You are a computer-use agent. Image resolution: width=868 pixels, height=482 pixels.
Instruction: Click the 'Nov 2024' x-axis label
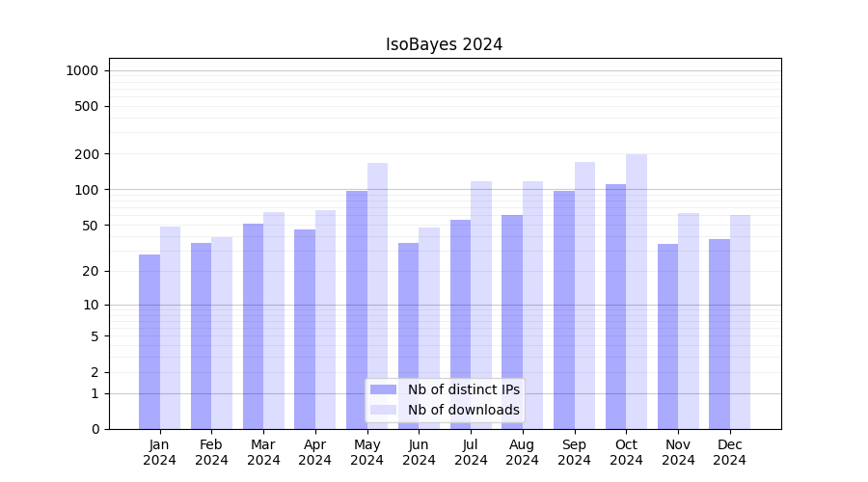click(x=678, y=452)
